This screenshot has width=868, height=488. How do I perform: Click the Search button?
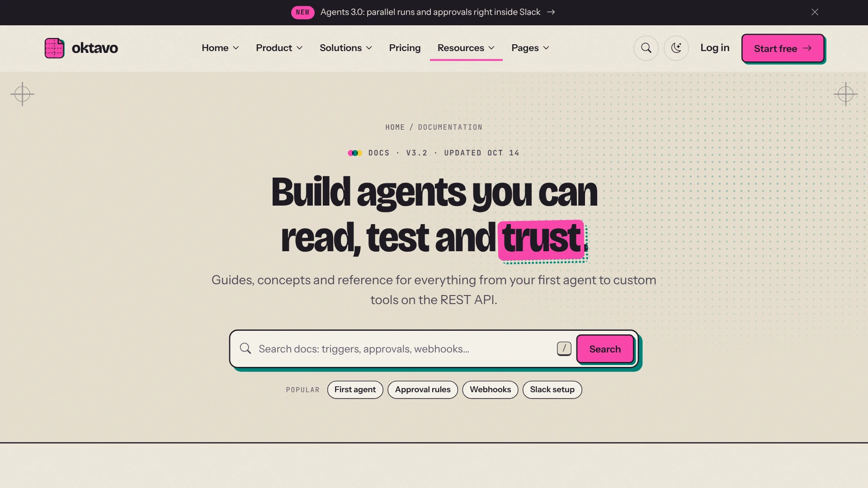[x=605, y=349]
